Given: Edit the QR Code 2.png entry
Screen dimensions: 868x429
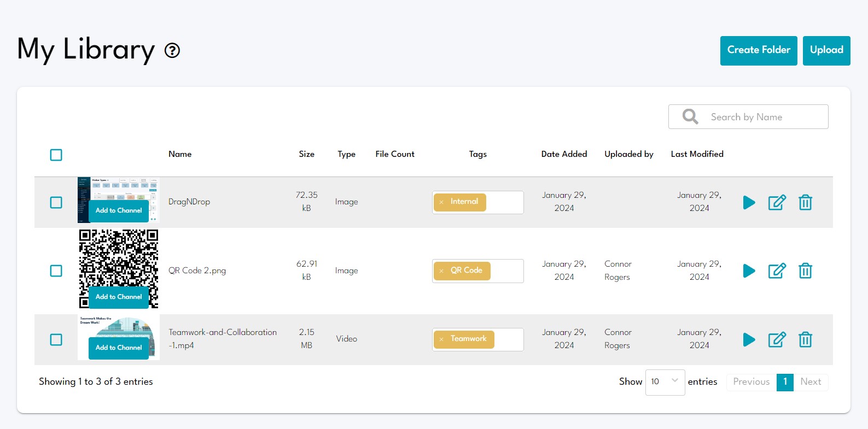Looking at the screenshot, I should (777, 271).
